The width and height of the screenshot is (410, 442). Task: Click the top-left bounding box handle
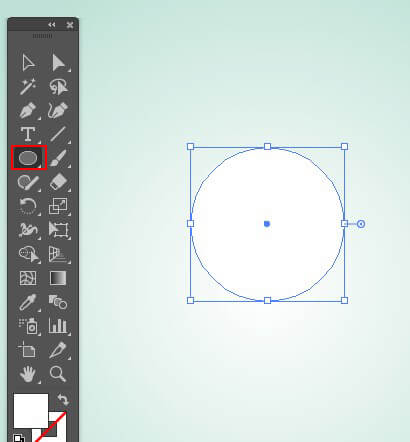190,147
